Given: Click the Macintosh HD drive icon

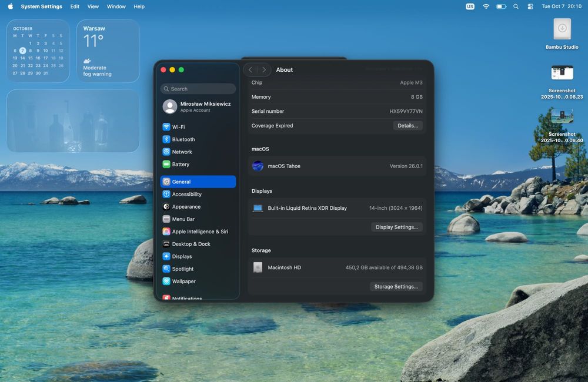Looking at the screenshot, I should coord(258,267).
